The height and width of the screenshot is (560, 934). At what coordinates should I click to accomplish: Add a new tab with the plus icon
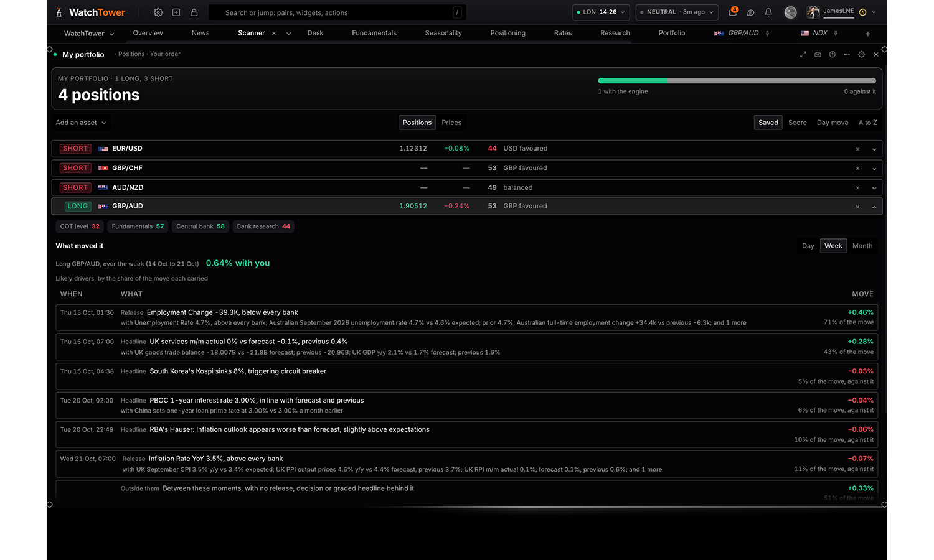pos(868,34)
